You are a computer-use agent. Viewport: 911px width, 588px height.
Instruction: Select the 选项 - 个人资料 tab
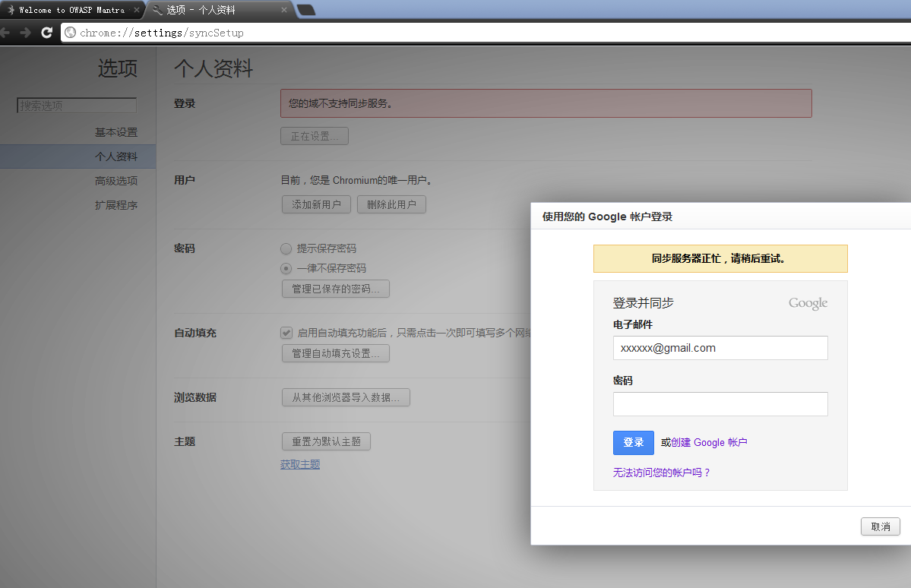[220, 10]
